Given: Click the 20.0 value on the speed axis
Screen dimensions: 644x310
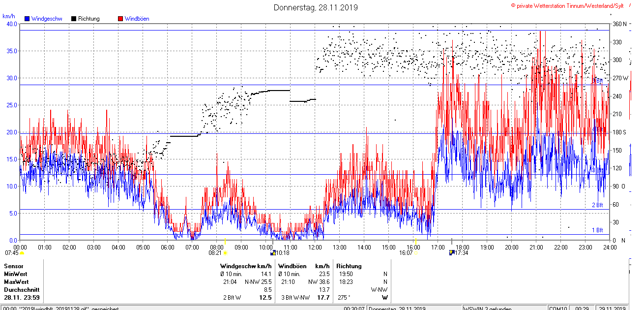Looking at the screenshot, I should coord(11,132).
